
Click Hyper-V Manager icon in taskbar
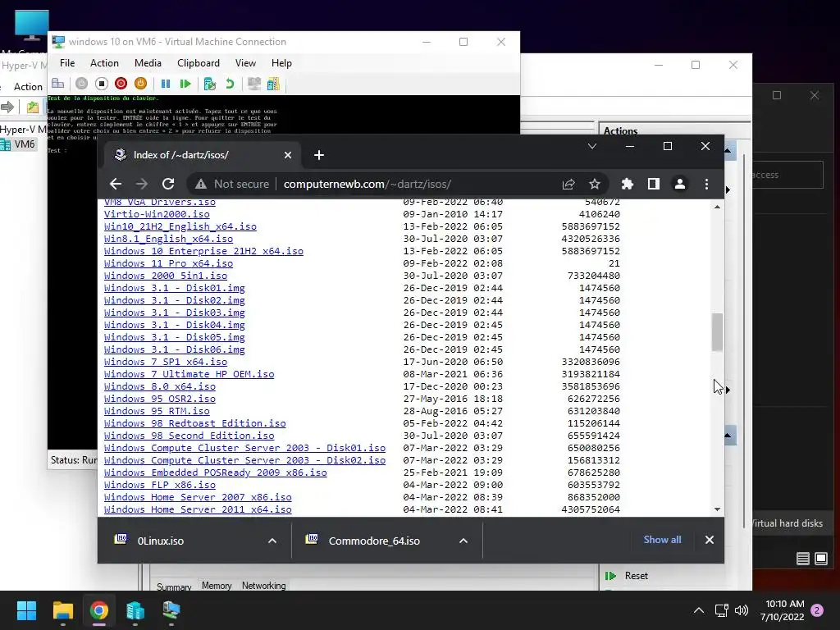(x=135, y=610)
